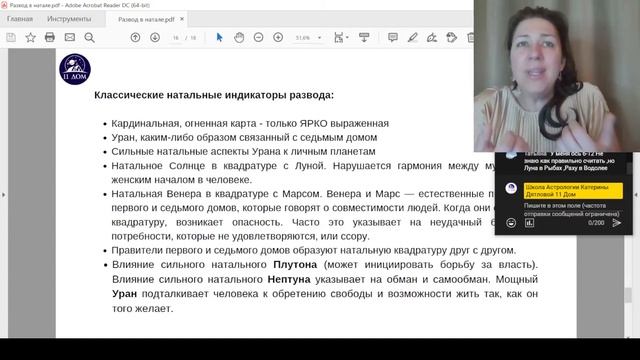640x360 pixels.
Task: Activate the hand pan tool
Action: coord(239,38)
